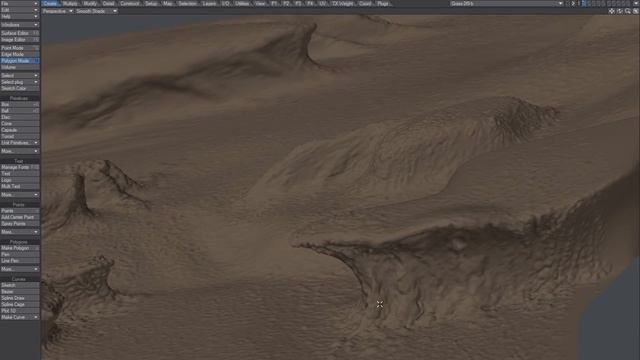Switch to Edge Mode
The image size is (640, 360).
(20, 54)
